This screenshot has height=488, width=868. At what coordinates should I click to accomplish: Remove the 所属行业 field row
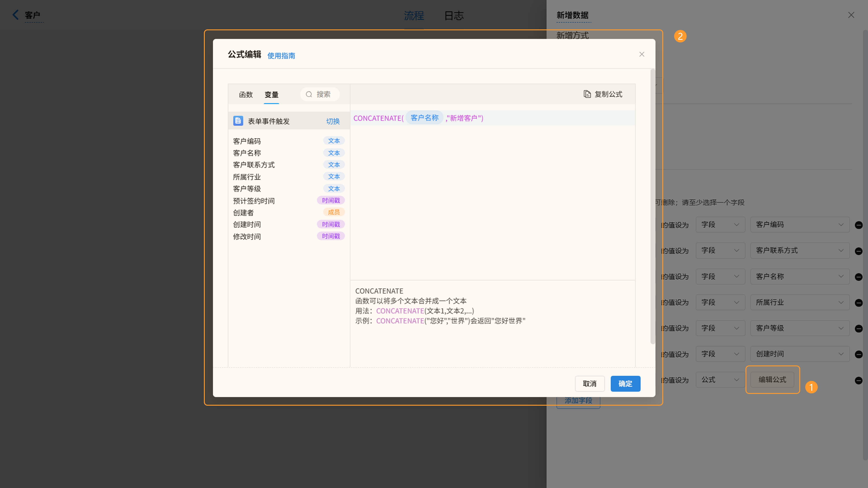pos(859,303)
